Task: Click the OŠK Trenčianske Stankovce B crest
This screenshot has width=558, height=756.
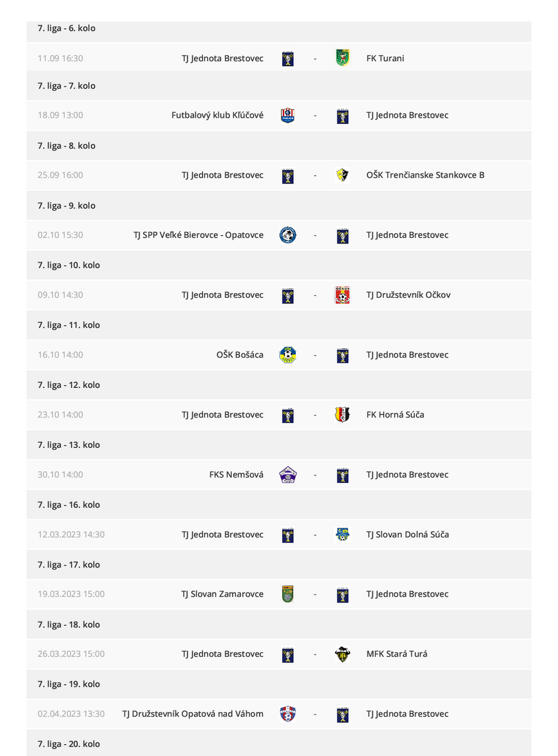Action: (x=343, y=175)
